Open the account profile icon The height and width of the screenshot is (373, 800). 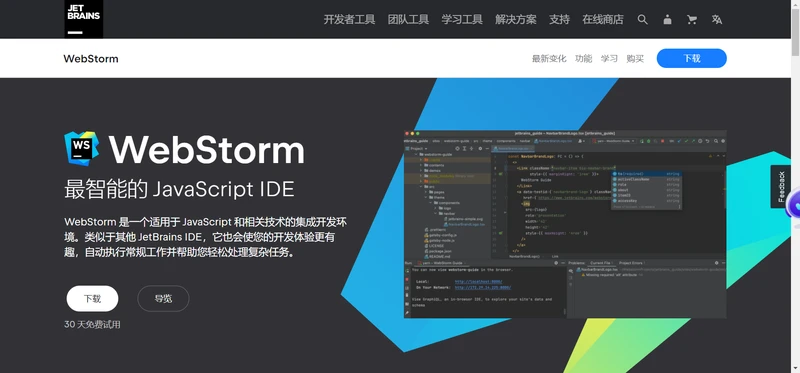667,19
